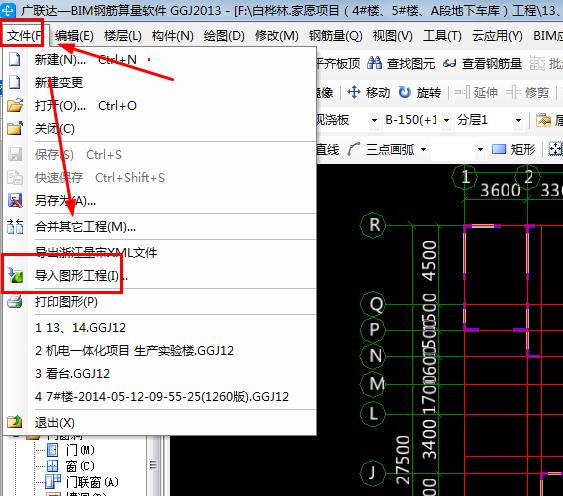The width and height of the screenshot is (563, 496).
Task: Click axis bubble R in drawing
Action: pyautogui.click(x=374, y=225)
